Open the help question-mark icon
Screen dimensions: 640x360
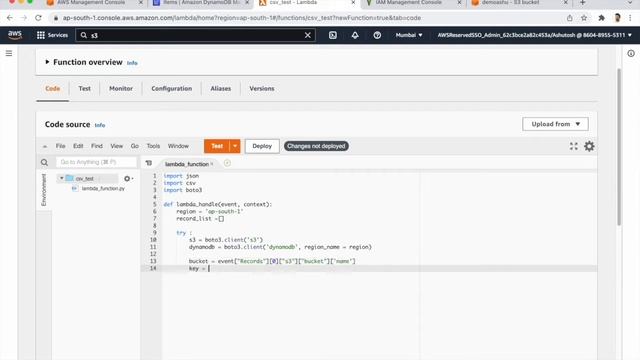377,35
